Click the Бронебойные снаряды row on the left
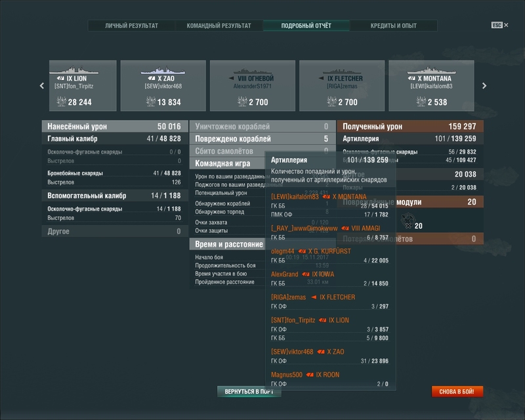525x420 pixels. (x=114, y=173)
